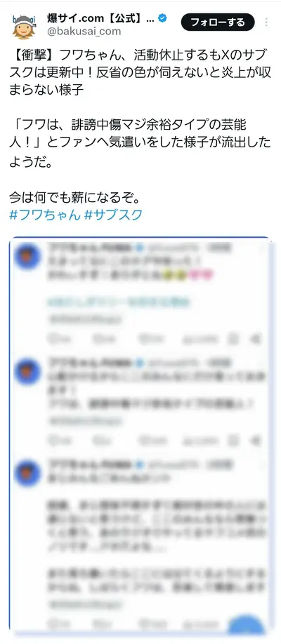Open the #サブスク hashtag

click(x=113, y=215)
